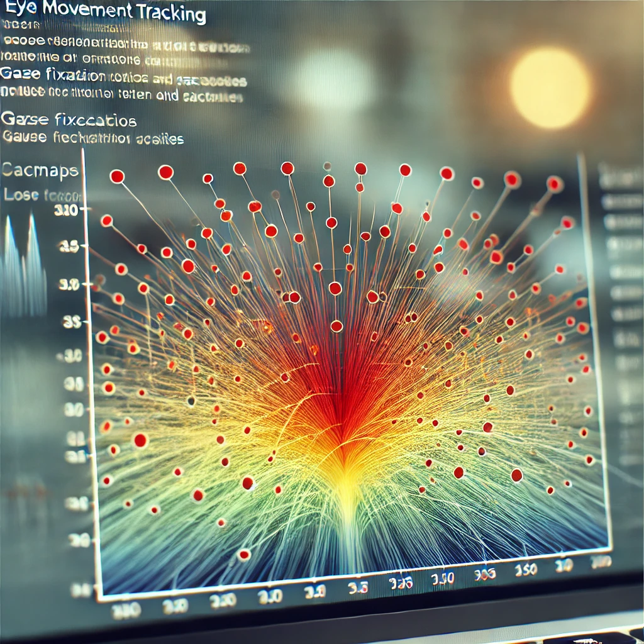Click the 150 label on the x-axis

[x=526, y=569]
